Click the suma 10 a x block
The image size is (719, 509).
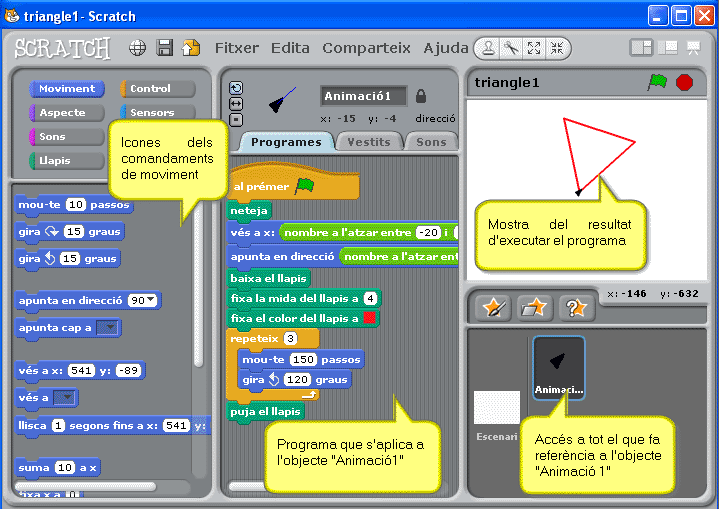[x=58, y=468]
